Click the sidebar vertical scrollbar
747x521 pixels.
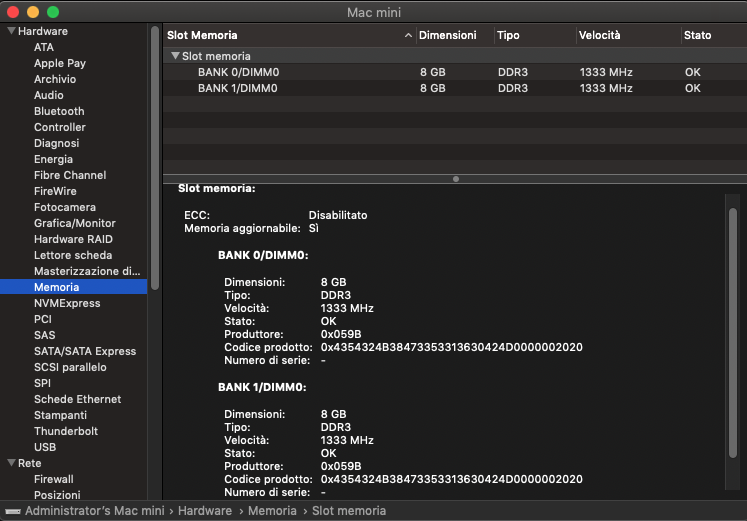point(155,157)
